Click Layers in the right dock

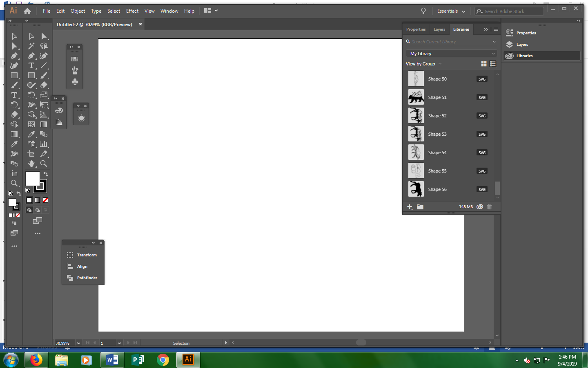click(542, 44)
